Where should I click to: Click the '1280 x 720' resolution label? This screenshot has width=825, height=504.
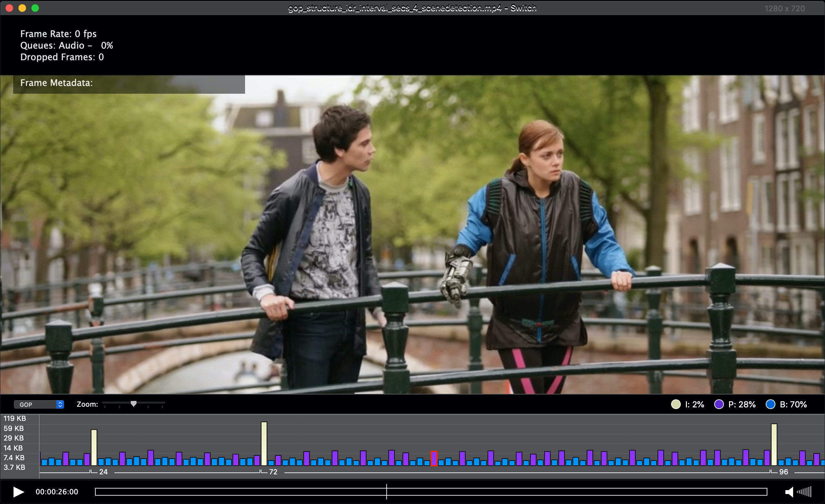click(784, 8)
